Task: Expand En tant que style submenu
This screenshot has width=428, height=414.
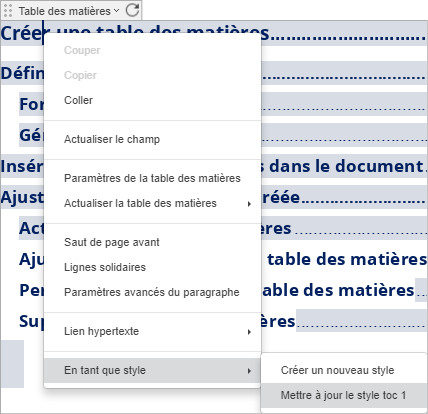Action: pos(152,370)
